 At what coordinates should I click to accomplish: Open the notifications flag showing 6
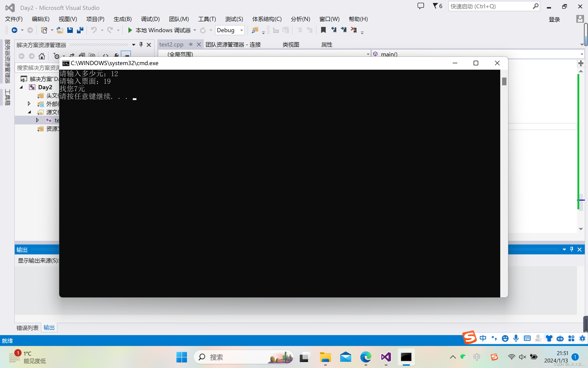tap(437, 6)
